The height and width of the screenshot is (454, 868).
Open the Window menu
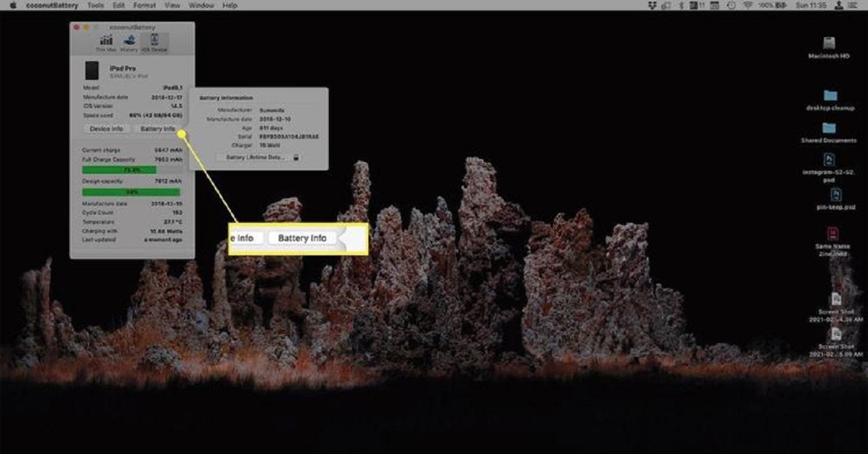click(x=201, y=5)
